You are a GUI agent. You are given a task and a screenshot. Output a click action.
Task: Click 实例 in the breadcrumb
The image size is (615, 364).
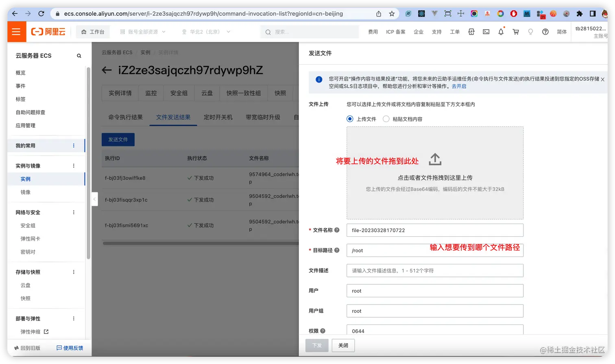point(146,52)
